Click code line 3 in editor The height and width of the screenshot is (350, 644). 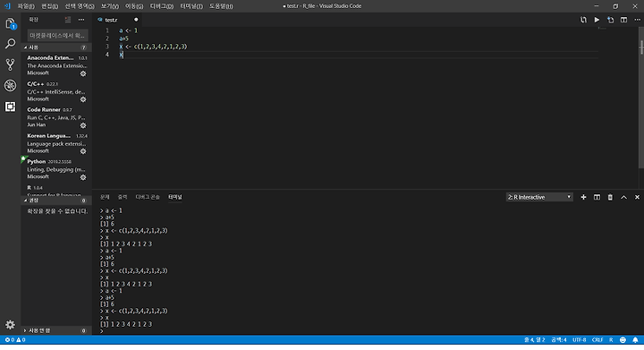[153, 47]
